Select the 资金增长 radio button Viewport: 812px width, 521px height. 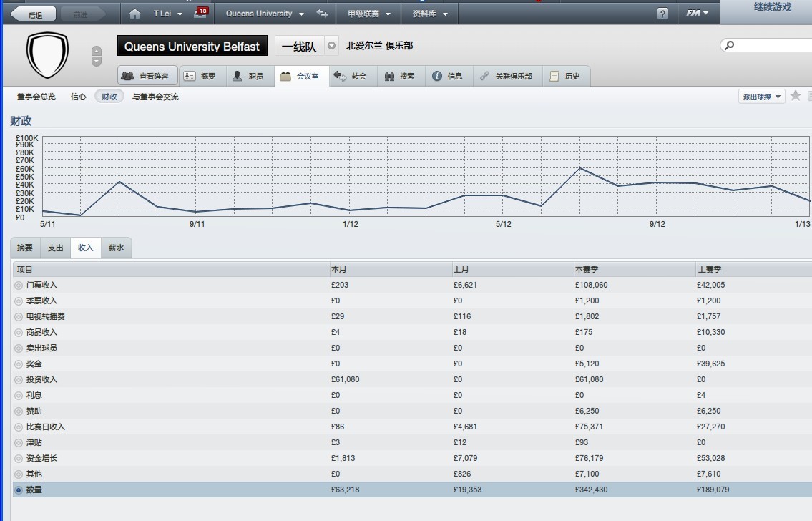pos(19,459)
